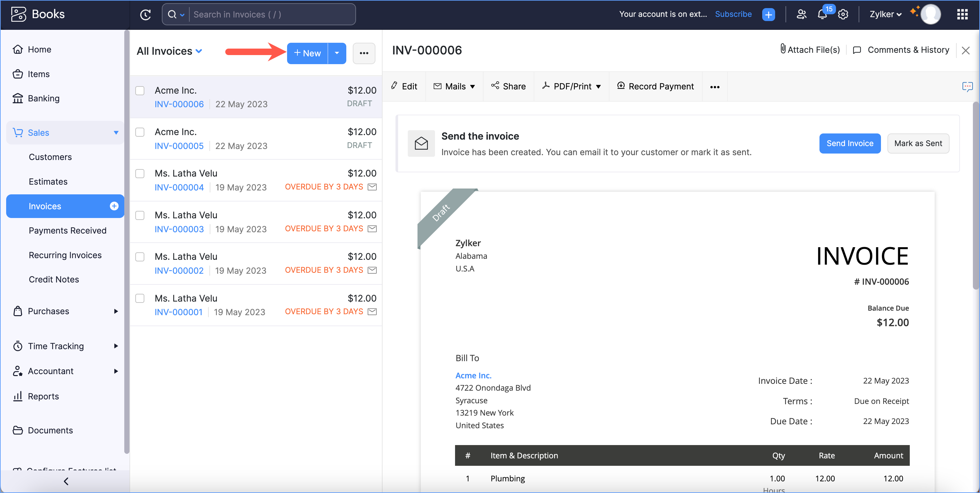Image resolution: width=980 pixels, height=493 pixels.
Task: Expand the arrow next to New button
Action: (x=337, y=53)
